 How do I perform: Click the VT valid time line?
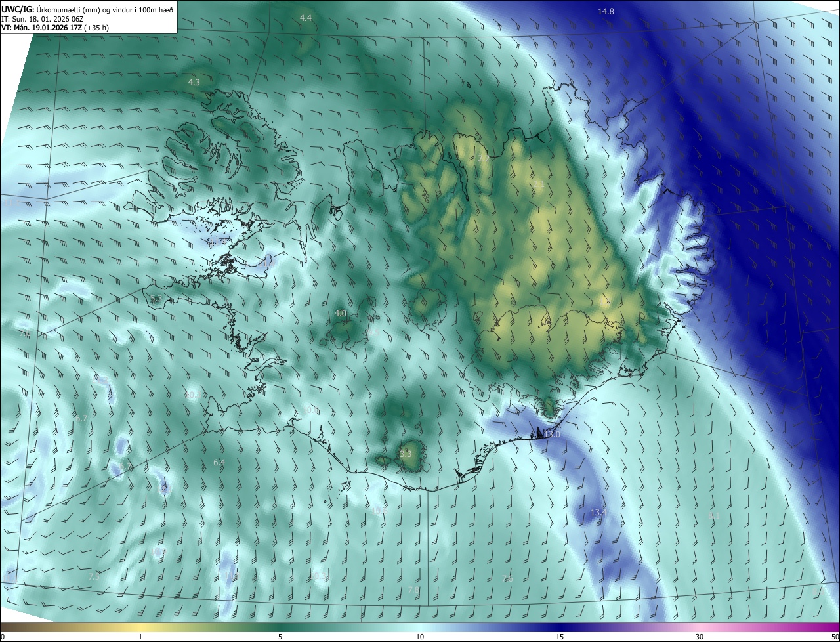point(54,28)
